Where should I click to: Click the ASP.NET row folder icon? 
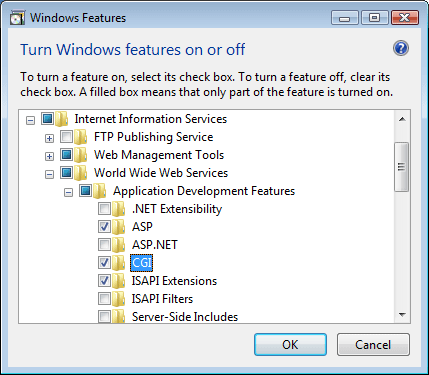coord(119,245)
